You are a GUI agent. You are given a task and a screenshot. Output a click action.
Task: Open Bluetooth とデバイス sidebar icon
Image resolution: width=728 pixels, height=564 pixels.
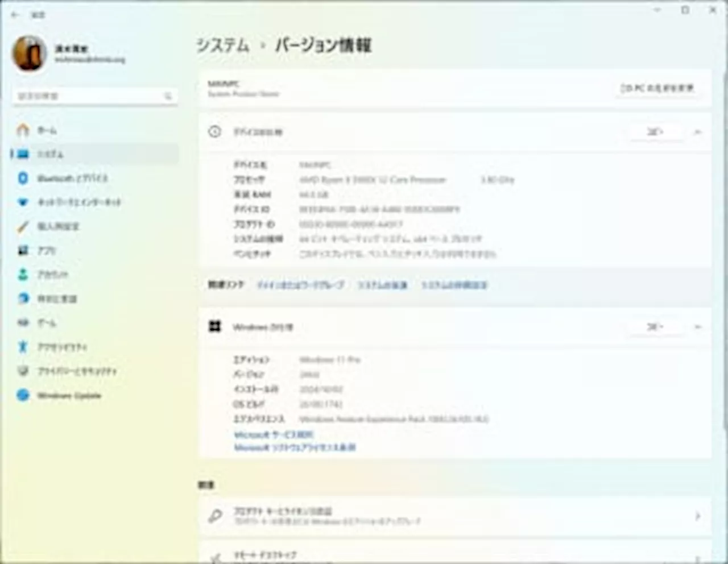coord(23,178)
